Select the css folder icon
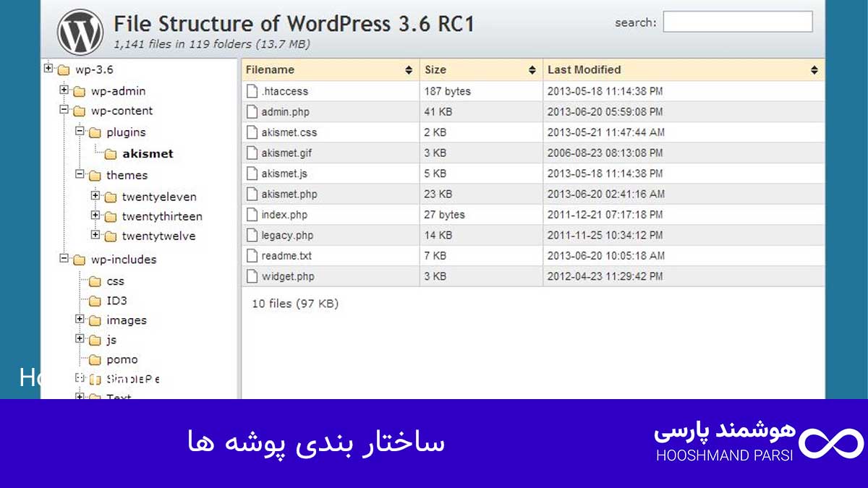The width and height of the screenshot is (868, 488). (x=95, y=281)
